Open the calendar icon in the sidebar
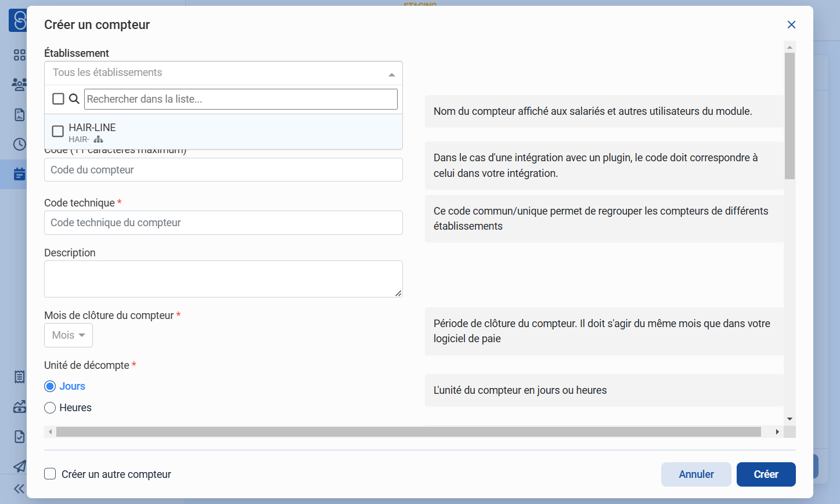 (20, 173)
